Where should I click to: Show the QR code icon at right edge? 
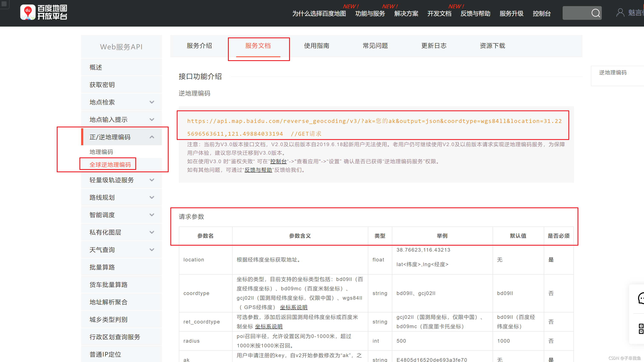641,328
